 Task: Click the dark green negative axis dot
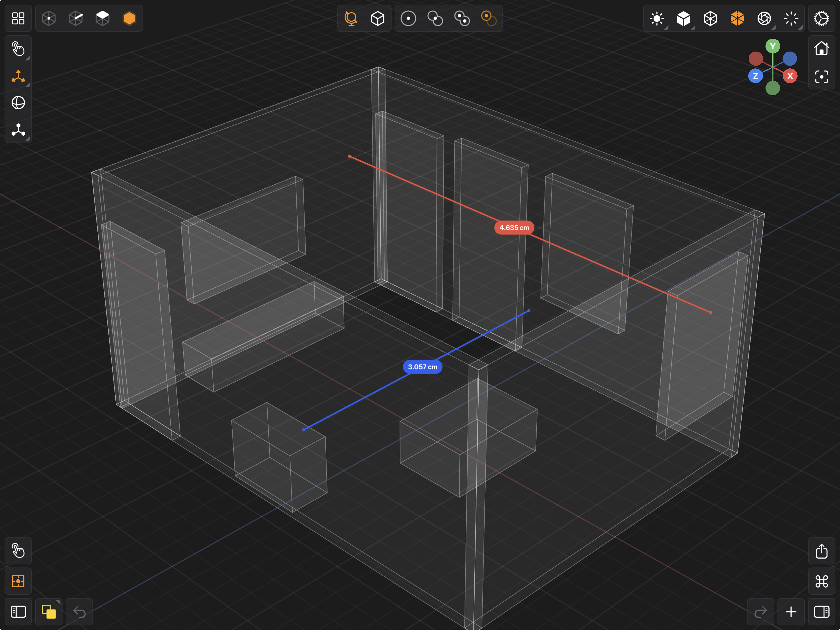[x=773, y=88]
